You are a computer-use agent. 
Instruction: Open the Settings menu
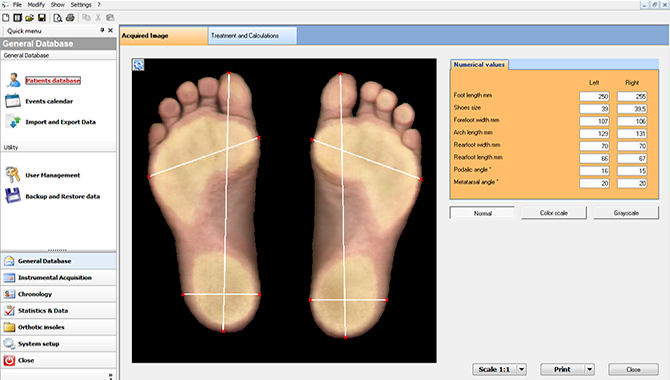coord(81,5)
